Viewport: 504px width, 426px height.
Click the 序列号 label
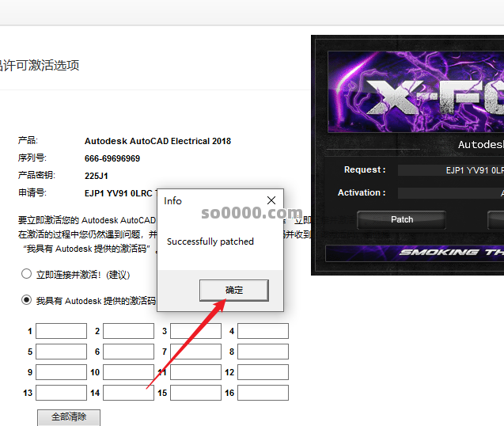point(32,158)
